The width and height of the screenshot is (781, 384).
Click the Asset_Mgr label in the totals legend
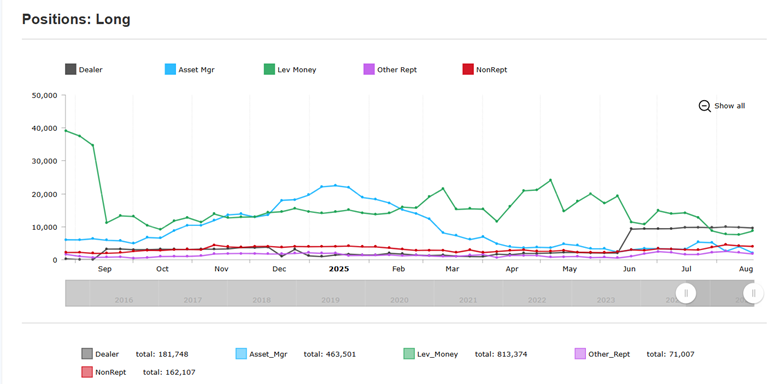pyautogui.click(x=268, y=354)
